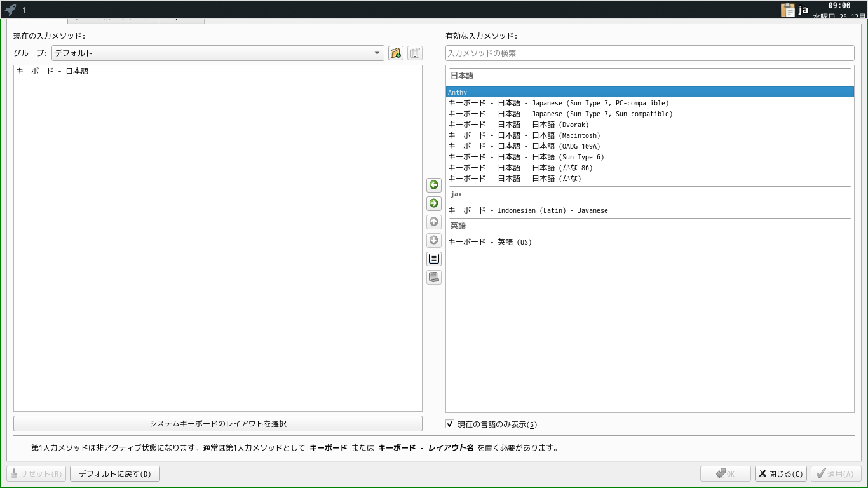Viewport: 868px width, 488px height.
Task: Click the keyboard layout icon below configure
Action: click(434, 277)
